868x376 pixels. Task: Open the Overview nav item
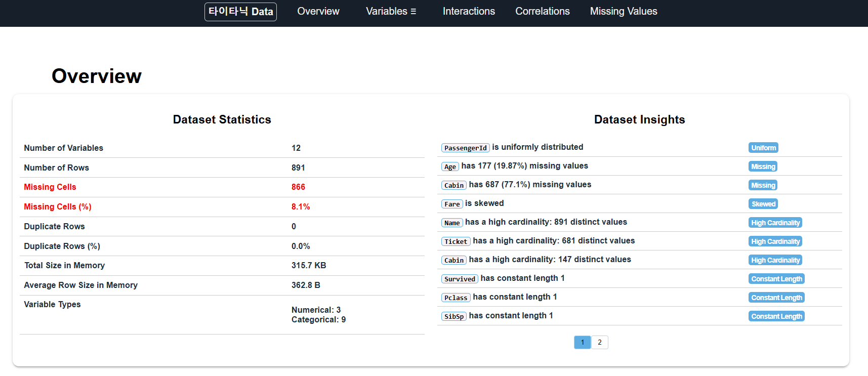click(x=318, y=11)
